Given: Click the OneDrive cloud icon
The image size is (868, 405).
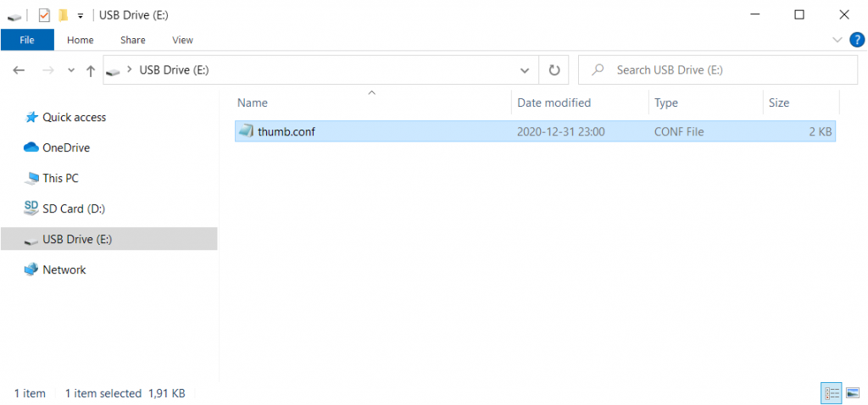Looking at the screenshot, I should [31, 147].
